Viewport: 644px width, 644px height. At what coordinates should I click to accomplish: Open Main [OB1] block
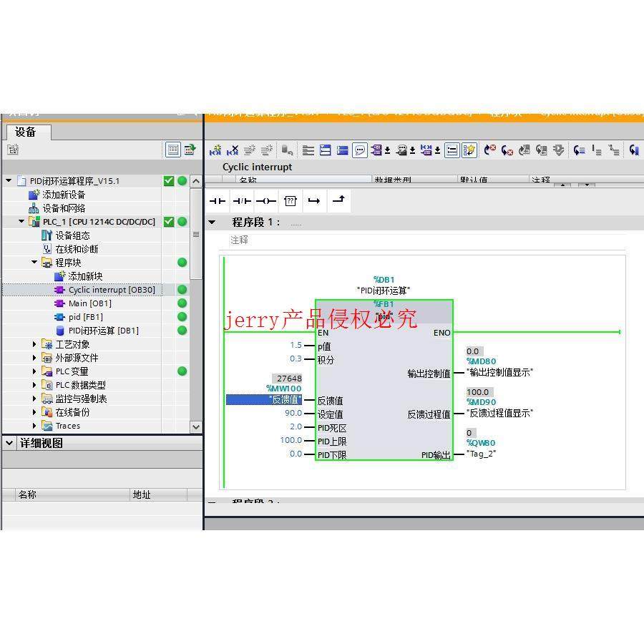pos(90,303)
